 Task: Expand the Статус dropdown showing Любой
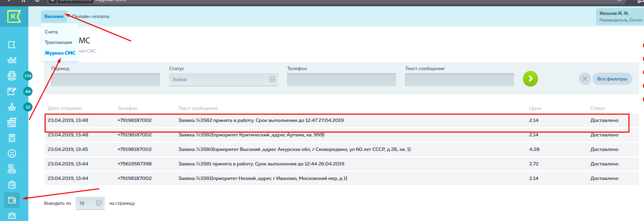pos(223,79)
